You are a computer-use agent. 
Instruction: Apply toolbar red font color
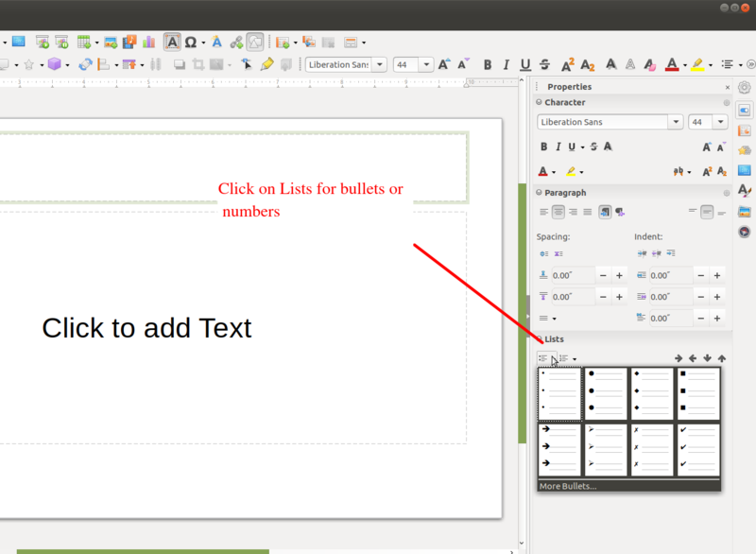click(672, 64)
